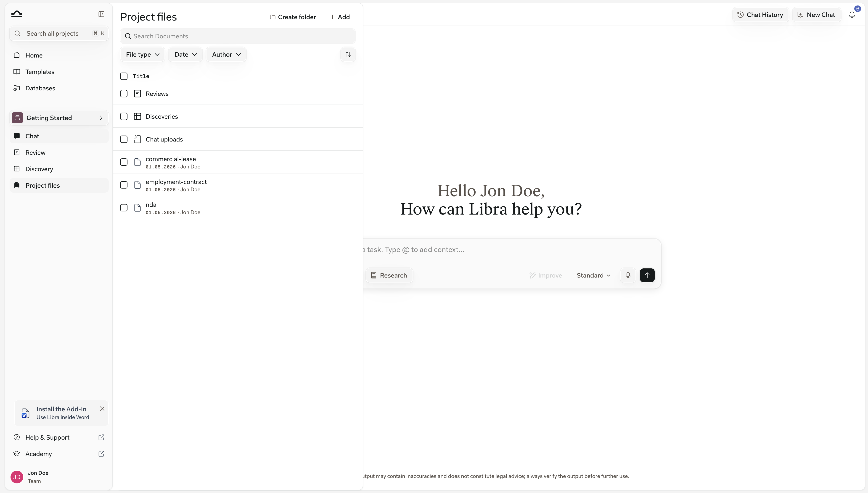Open the Date filter dropdown
Screen dimensions: 868x493
click(x=185, y=55)
